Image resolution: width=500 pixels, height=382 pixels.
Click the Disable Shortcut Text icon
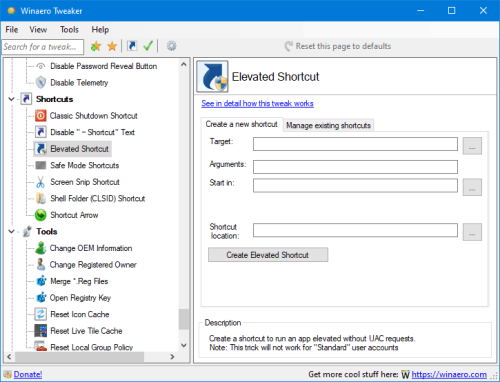click(x=41, y=132)
